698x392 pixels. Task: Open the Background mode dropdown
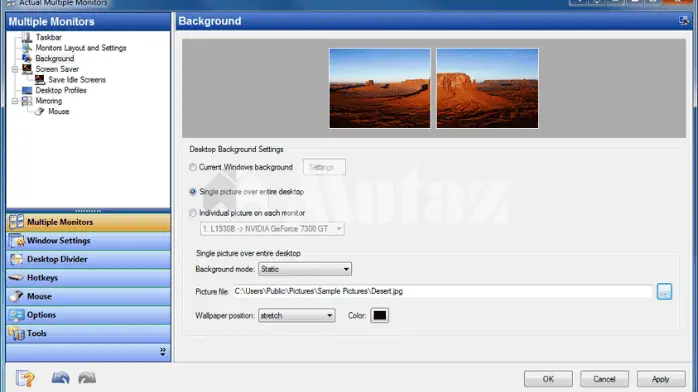(x=305, y=269)
